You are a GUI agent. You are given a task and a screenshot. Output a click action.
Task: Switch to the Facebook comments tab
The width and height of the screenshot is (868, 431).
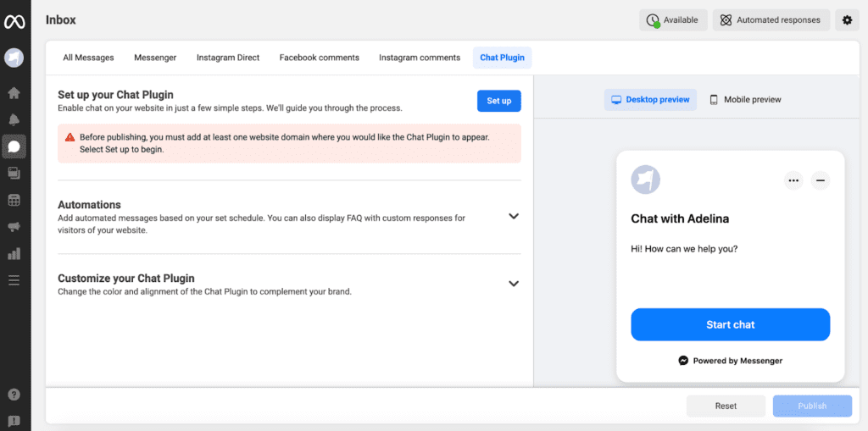[x=320, y=58]
